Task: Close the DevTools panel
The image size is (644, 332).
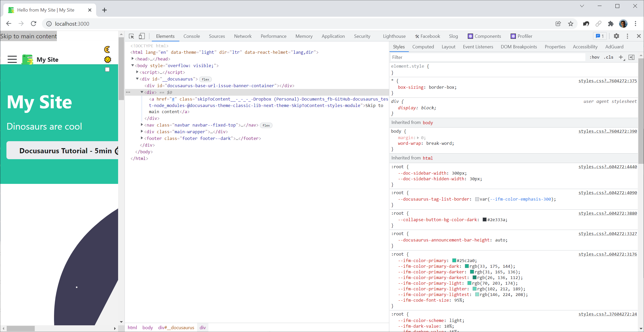Action: (x=639, y=36)
